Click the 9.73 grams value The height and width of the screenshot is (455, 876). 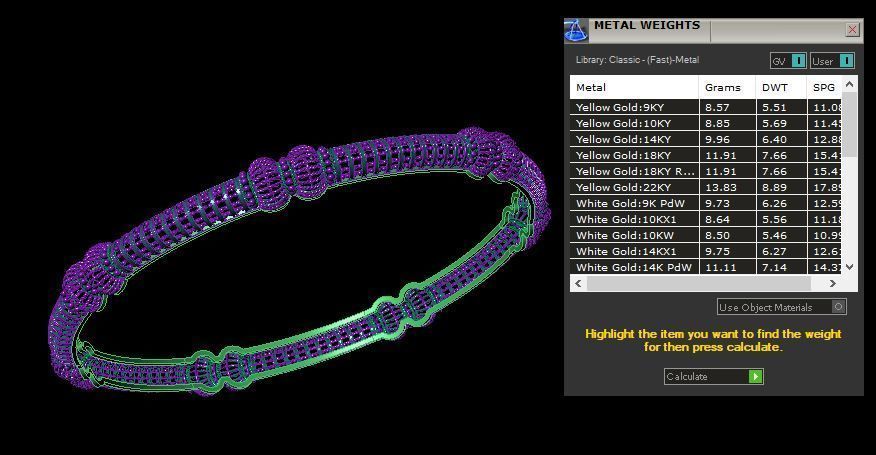717,203
